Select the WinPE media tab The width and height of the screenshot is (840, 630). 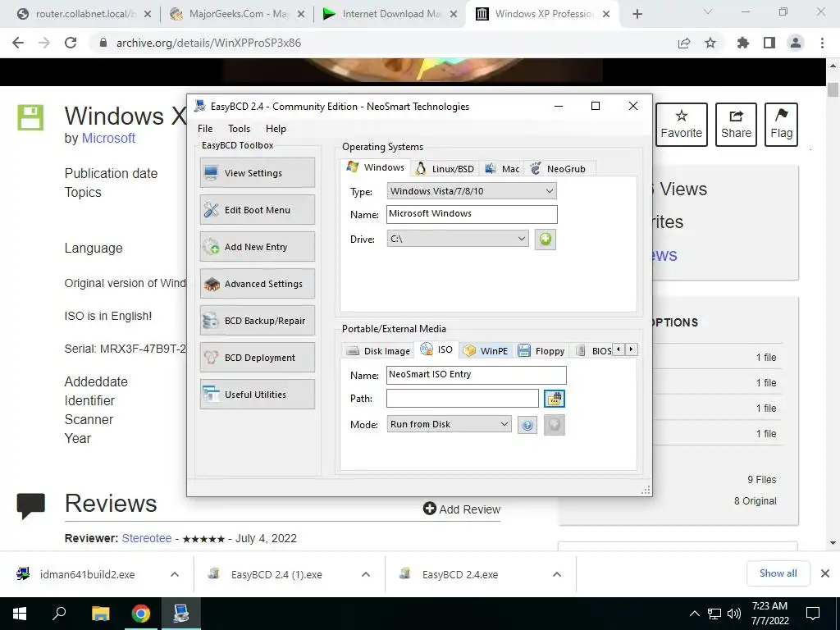486,351
